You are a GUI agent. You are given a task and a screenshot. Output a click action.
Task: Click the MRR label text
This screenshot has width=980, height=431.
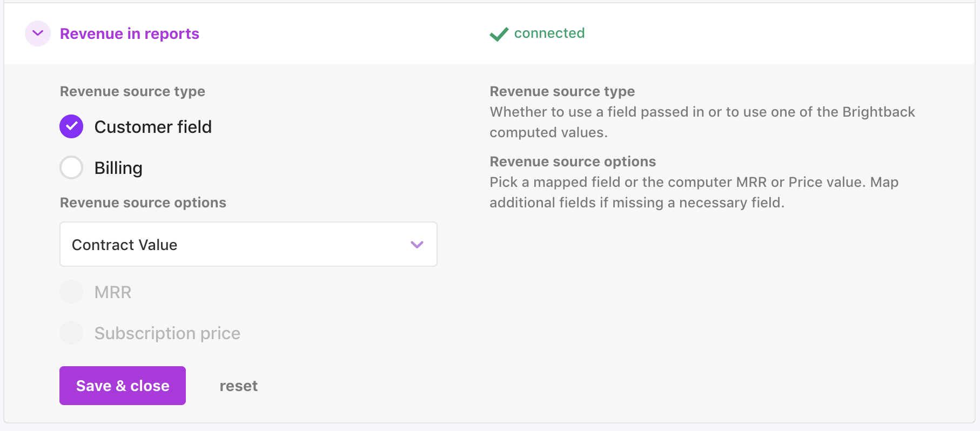113,292
